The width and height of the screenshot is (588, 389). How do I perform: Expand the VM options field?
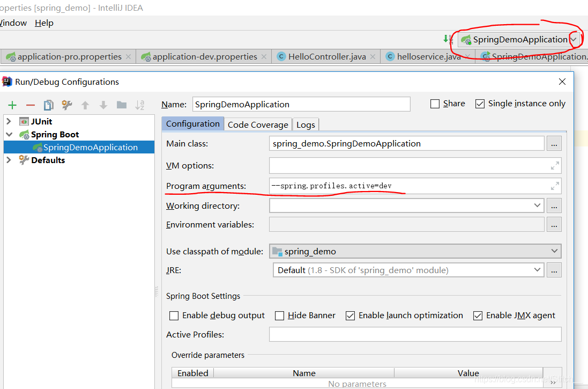555,166
